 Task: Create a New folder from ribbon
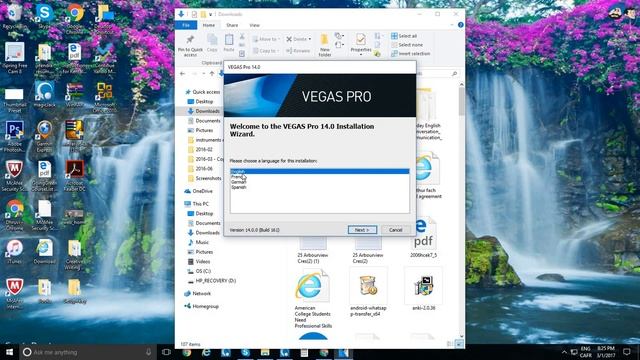coord(324,45)
